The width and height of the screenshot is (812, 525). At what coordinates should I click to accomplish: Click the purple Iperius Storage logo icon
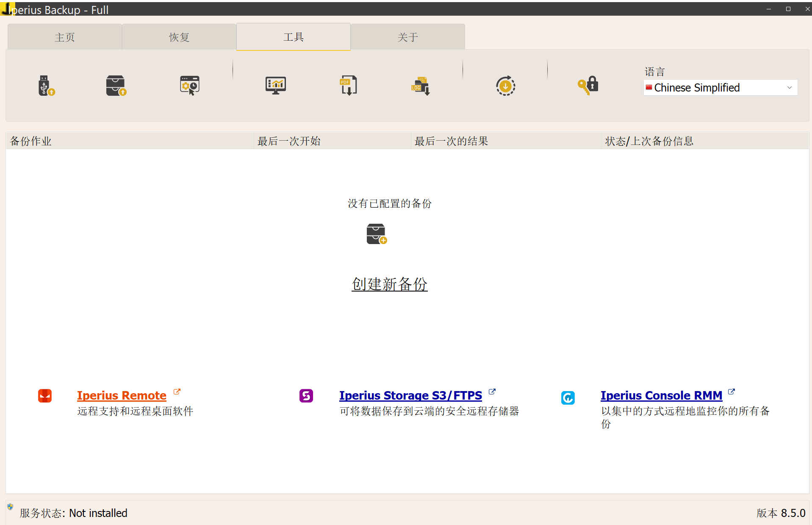(306, 396)
